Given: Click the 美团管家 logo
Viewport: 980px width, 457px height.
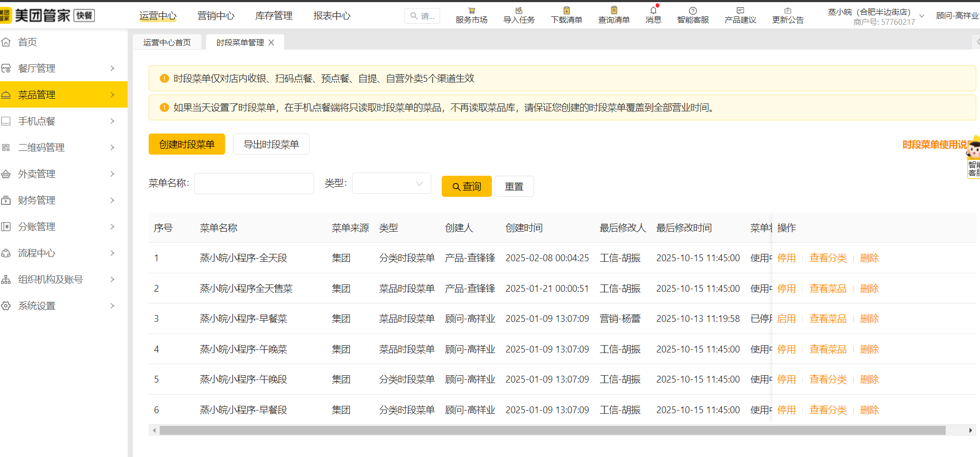Looking at the screenshot, I should tap(47, 15).
